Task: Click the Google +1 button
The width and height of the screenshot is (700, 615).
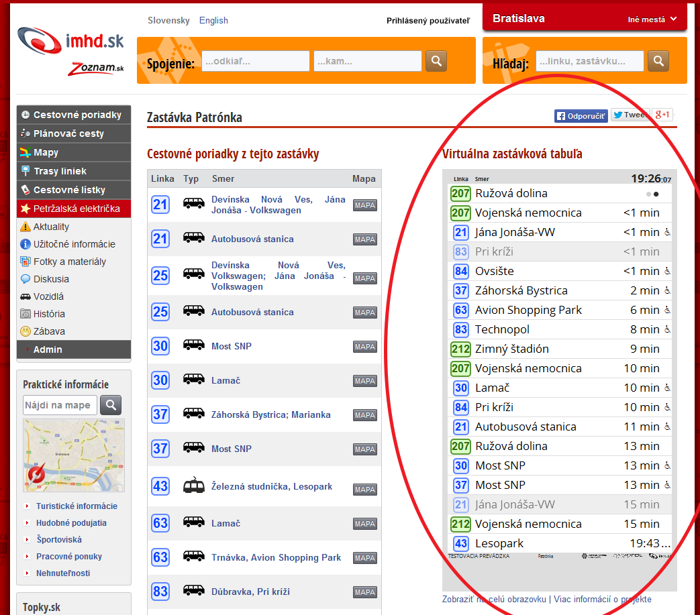Action: 663,115
